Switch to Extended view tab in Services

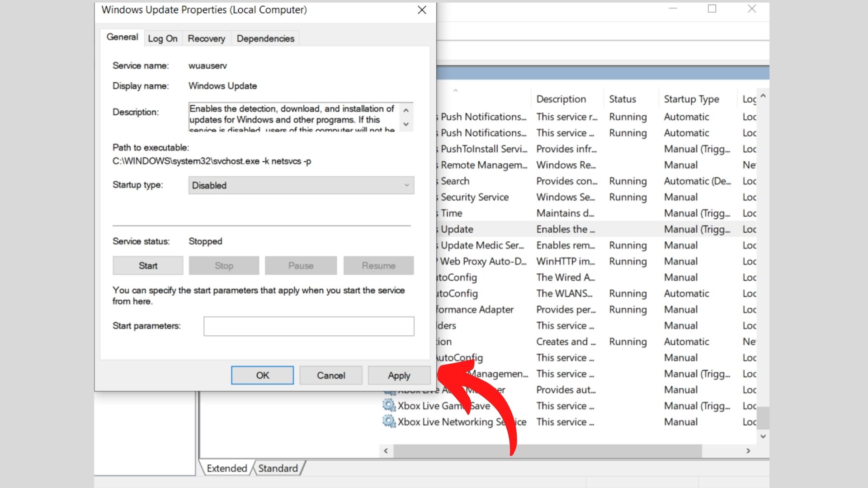[227, 468]
